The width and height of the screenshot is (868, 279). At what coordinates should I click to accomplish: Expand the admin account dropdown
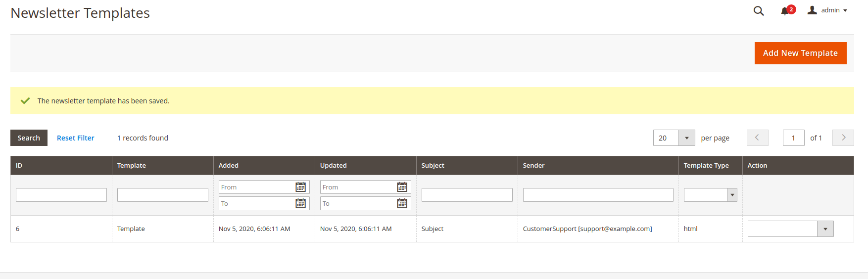pos(827,10)
